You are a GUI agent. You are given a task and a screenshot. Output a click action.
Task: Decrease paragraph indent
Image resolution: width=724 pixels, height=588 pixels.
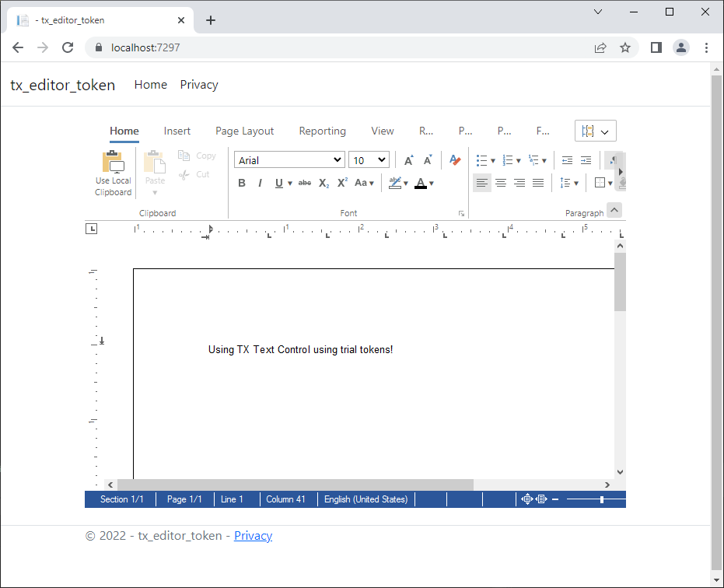click(567, 160)
